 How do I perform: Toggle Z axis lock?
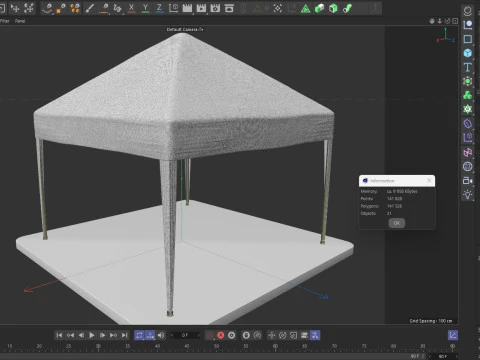tap(159, 8)
